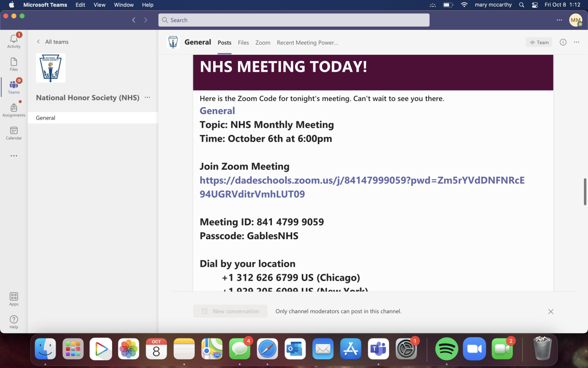Open the Microsoft Teams menu

(x=45, y=5)
